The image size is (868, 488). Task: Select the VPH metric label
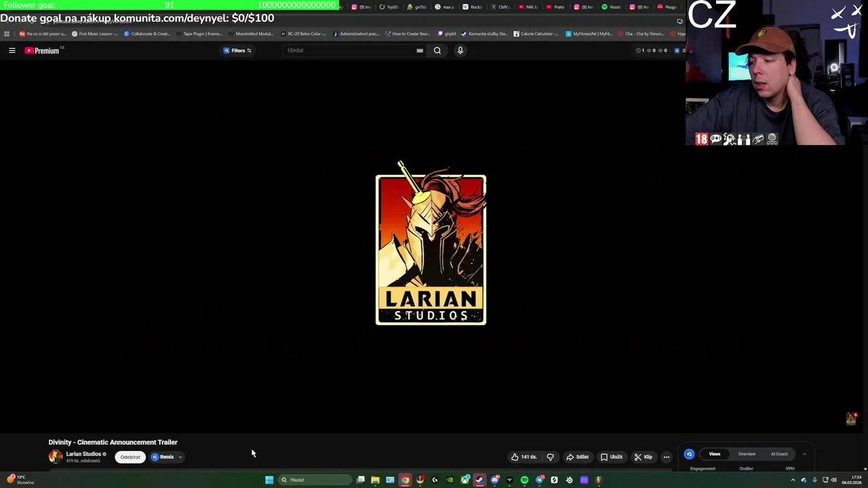pos(790,468)
